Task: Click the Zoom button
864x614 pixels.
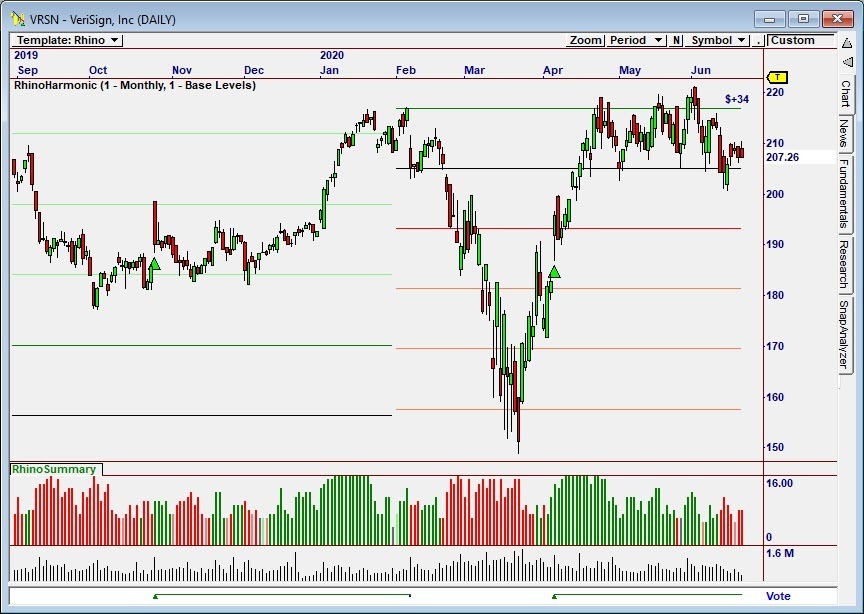Action: click(x=585, y=40)
